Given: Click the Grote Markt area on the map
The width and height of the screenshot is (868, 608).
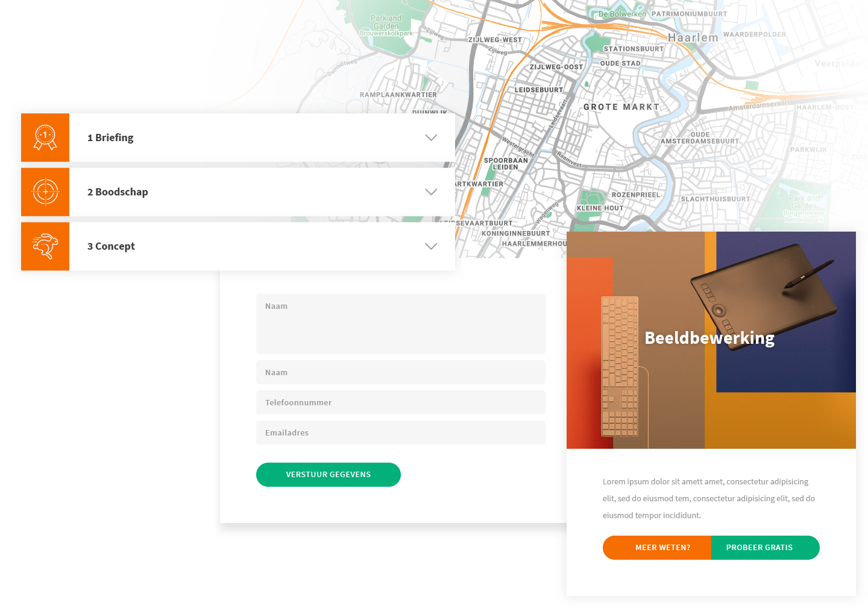Looking at the screenshot, I should tap(621, 106).
